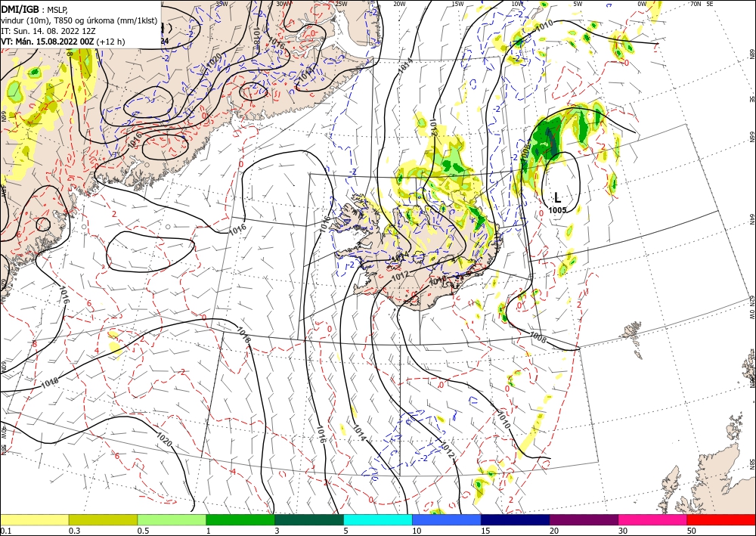Screen dimensions: 756x536
Task: Click the '1012' isobar label over southern Iceland
Action: (400, 276)
